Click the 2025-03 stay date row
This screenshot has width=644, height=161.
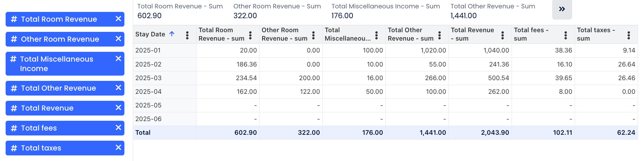[x=148, y=78]
